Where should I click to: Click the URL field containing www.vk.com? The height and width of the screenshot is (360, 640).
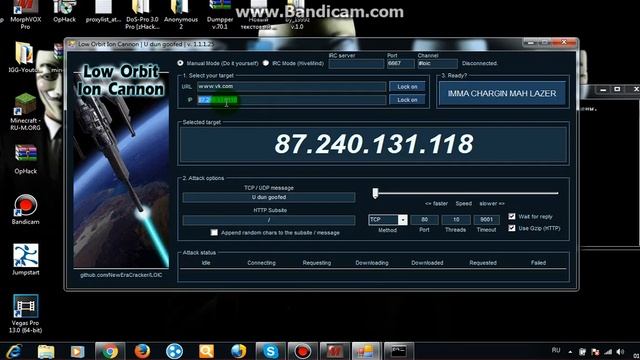tap(291, 87)
